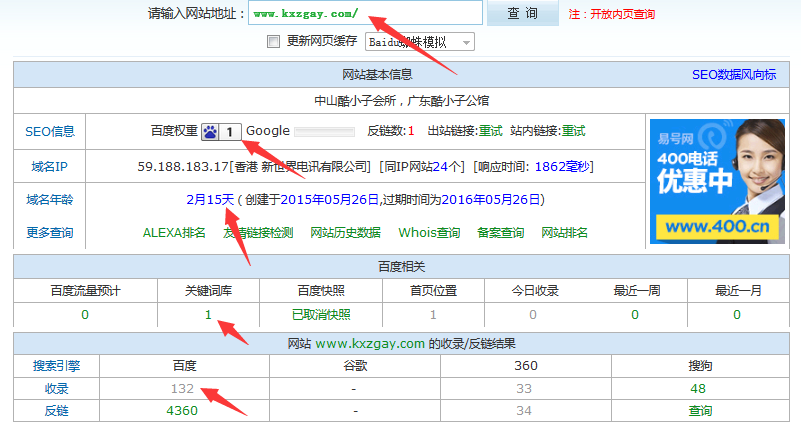
Task: Open the Baidu蜘蛛模拟 dropdown
Action: click(x=419, y=42)
